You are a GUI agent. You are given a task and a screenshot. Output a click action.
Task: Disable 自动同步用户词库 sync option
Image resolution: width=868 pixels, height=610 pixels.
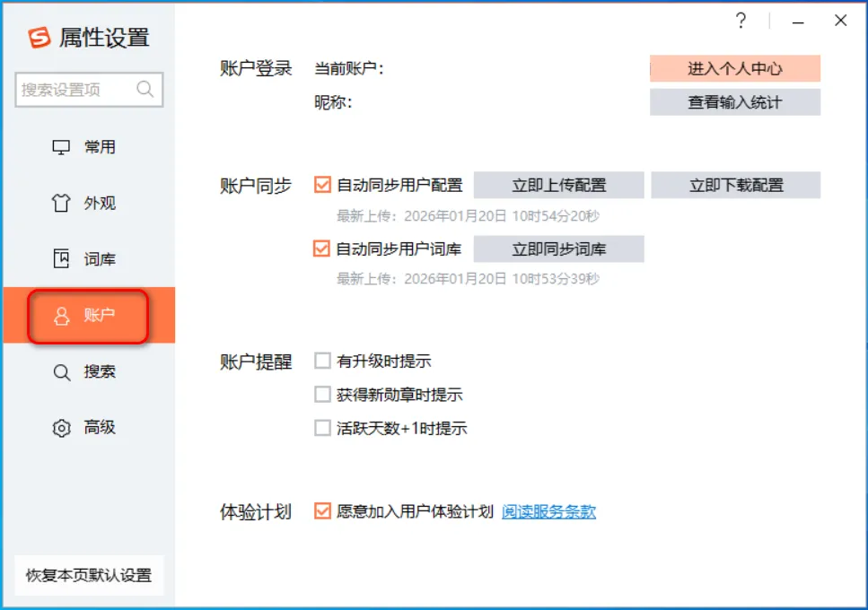coord(321,249)
